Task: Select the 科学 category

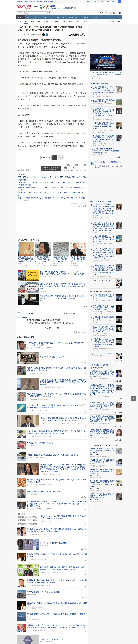Action: [x=71, y=21]
